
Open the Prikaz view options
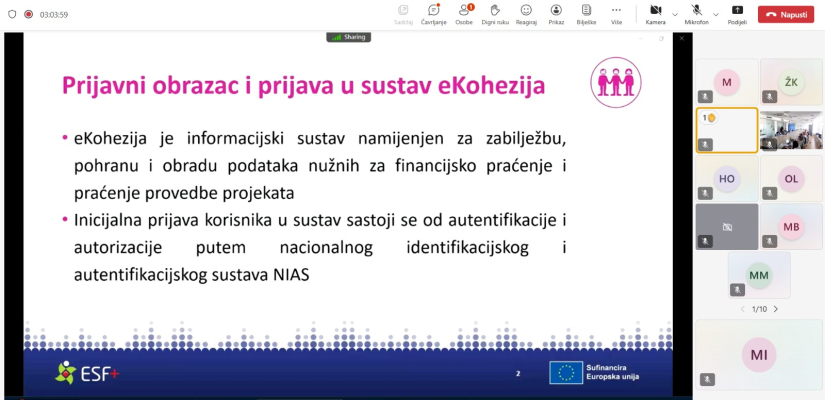(x=556, y=13)
